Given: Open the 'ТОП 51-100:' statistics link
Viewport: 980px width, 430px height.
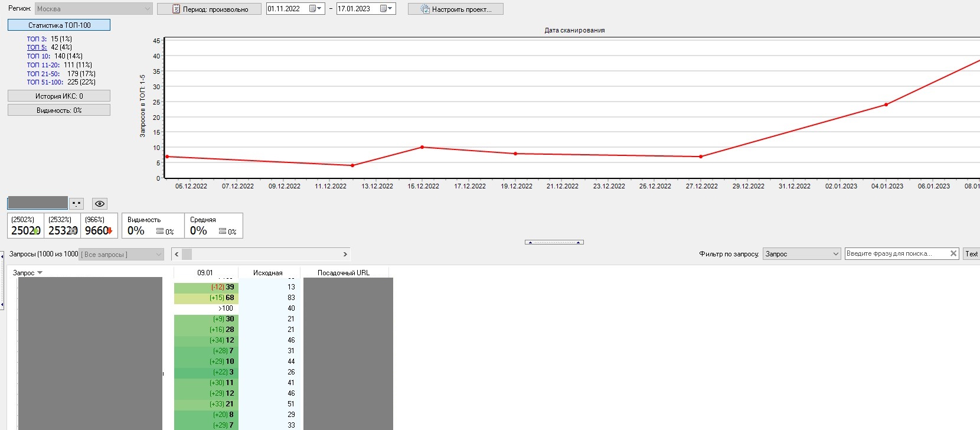Looking at the screenshot, I should click(45, 82).
